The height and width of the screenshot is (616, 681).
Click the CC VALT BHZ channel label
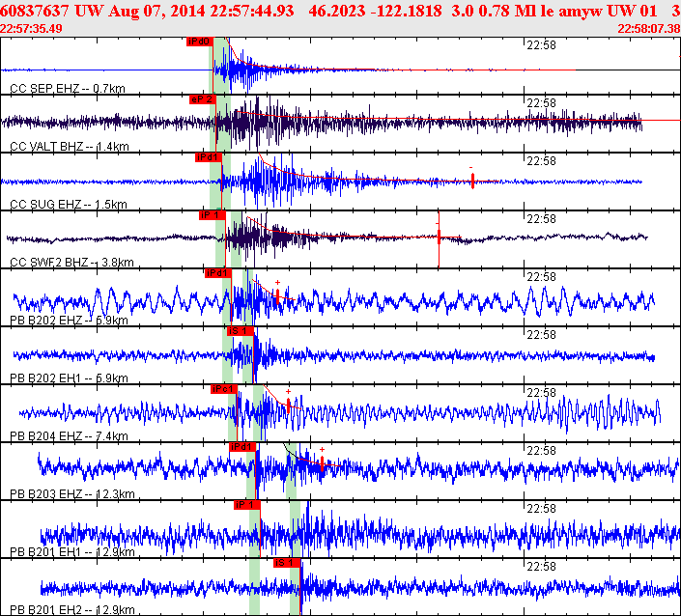70,147
